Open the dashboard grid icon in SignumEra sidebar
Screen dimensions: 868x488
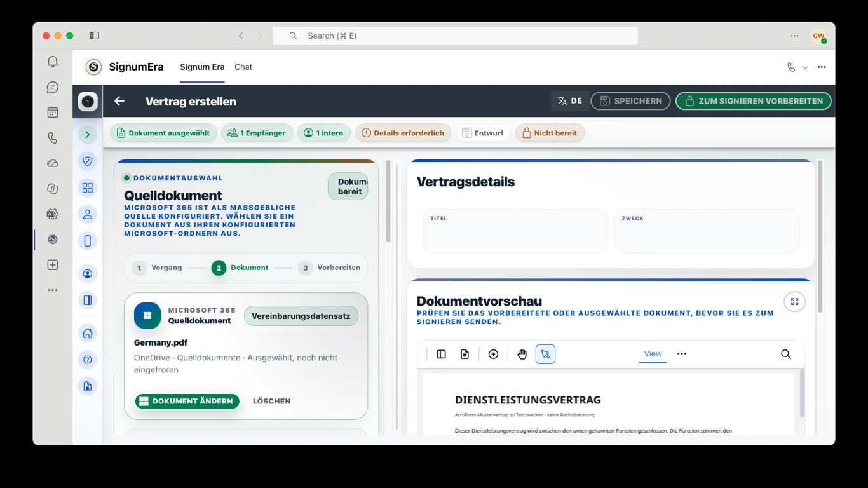(88, 187)
